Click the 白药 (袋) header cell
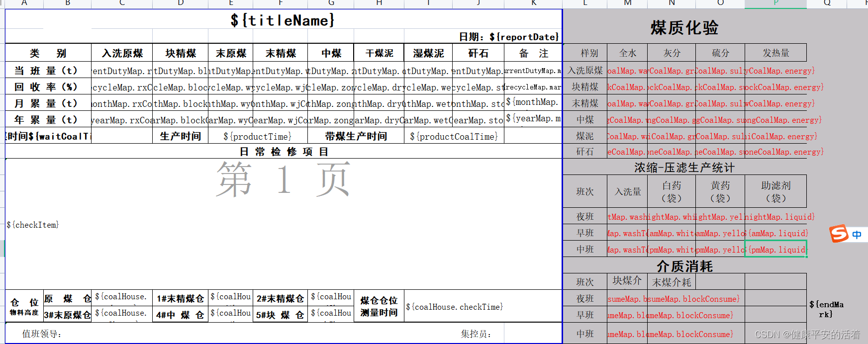868x344 pixels. click(x=672, y=191)
